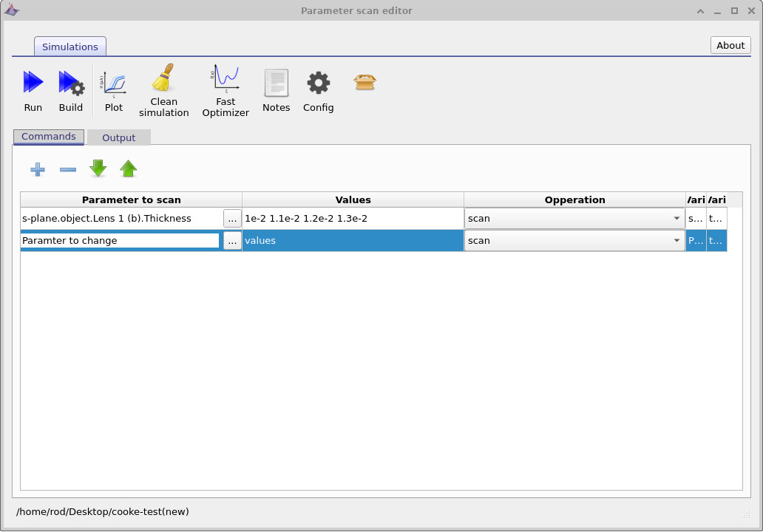Move selected row down with green arrow

[98, 169]
